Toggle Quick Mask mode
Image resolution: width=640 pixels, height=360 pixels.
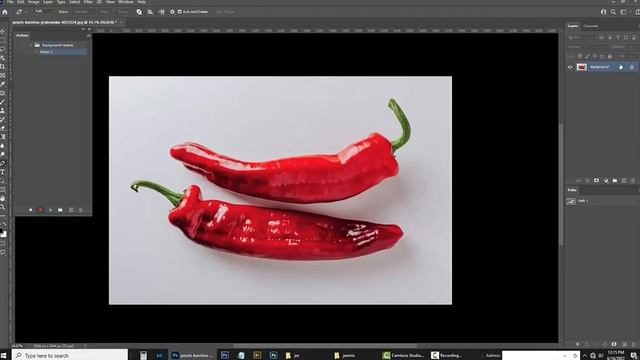point(3,243)
